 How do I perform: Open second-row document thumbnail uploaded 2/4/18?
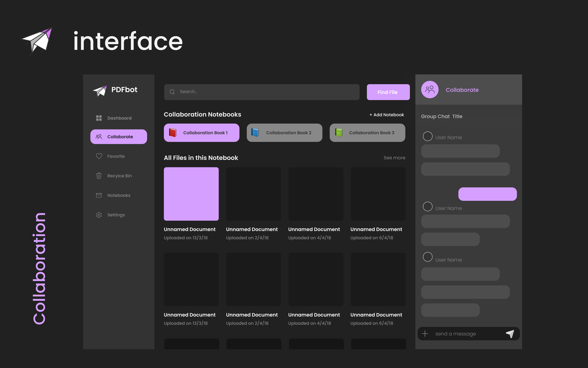(253, 279)
